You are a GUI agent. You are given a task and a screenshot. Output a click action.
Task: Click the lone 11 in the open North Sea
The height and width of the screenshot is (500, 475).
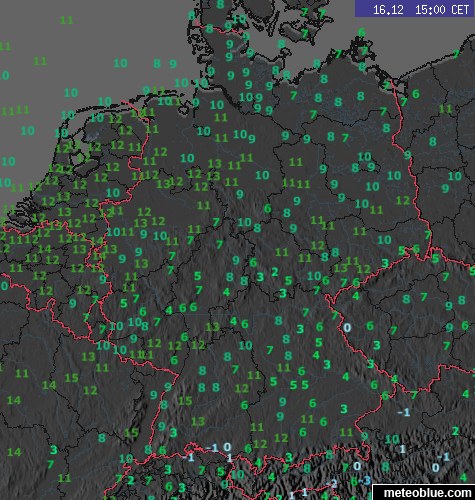pyautogui.click(x=67, y=20)
